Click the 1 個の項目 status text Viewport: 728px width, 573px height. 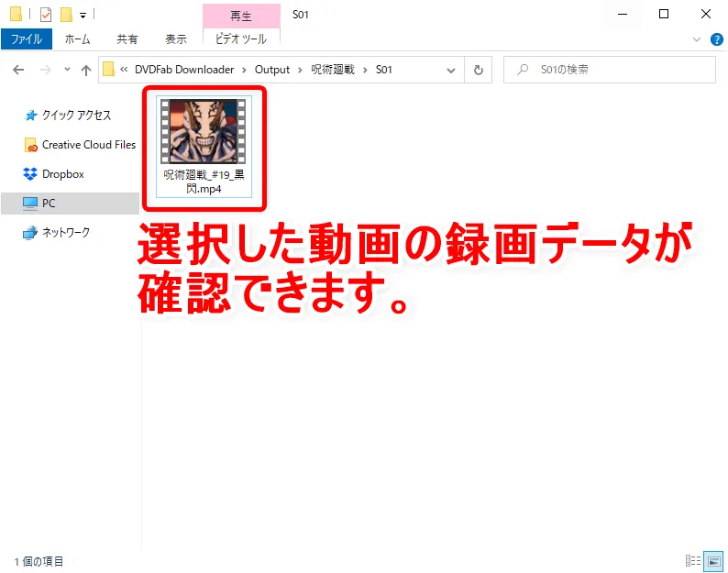(39, 561)
